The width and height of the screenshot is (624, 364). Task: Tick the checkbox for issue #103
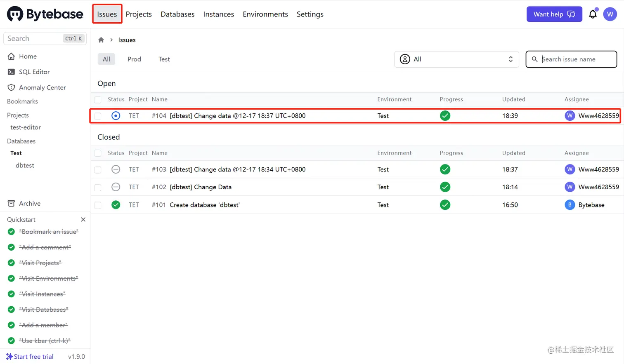98,170
